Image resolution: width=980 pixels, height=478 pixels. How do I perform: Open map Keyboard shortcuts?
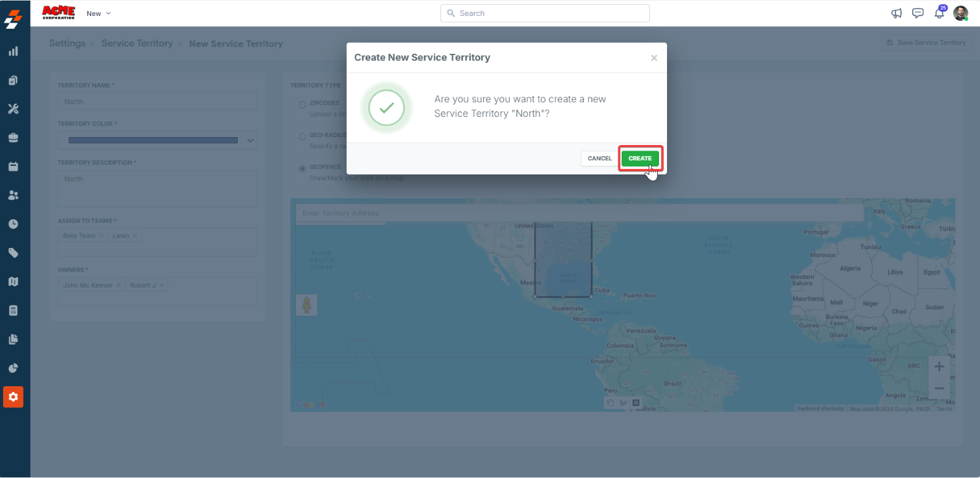[820, 409]
